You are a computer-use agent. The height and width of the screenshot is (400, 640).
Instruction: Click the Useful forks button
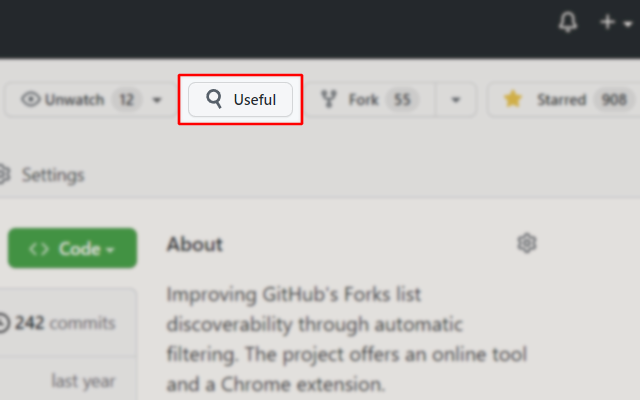point(240,100)
